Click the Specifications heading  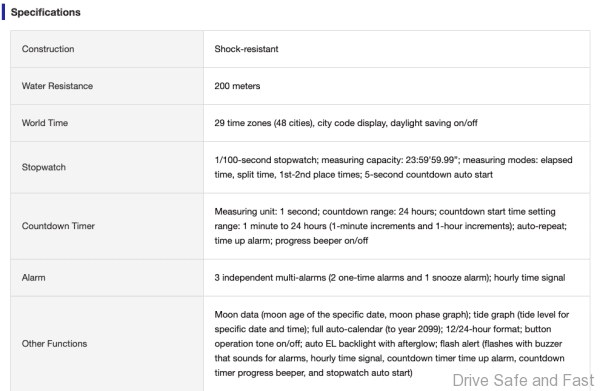point(46,12)
